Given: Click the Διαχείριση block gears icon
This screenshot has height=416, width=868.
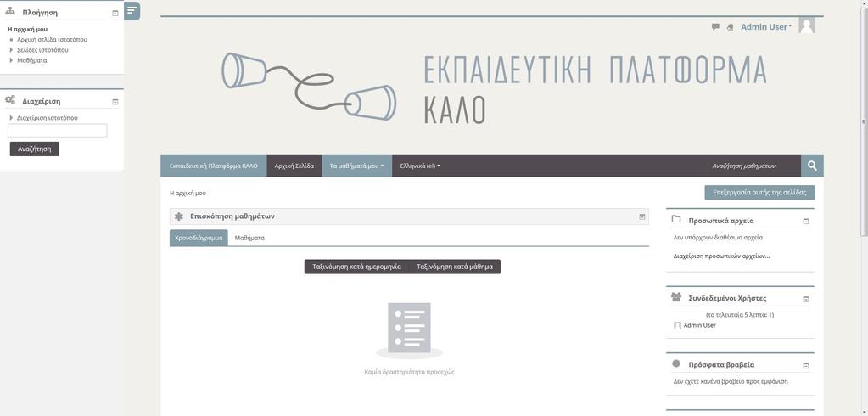Looking at the screenshot, I should tap(10, 100).
